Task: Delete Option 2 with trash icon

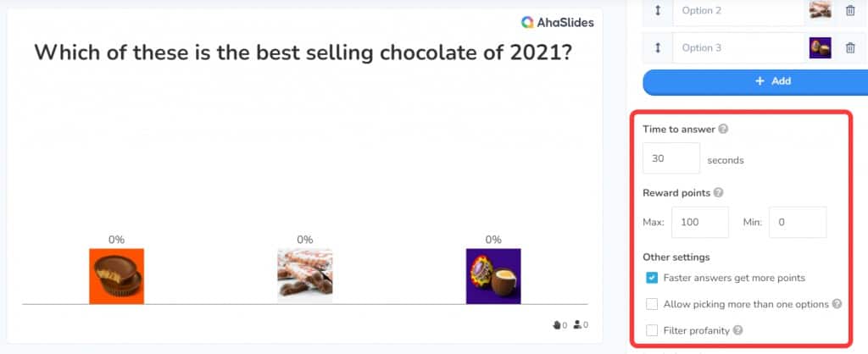Action: pyautogui.click(x=850, y=10)
